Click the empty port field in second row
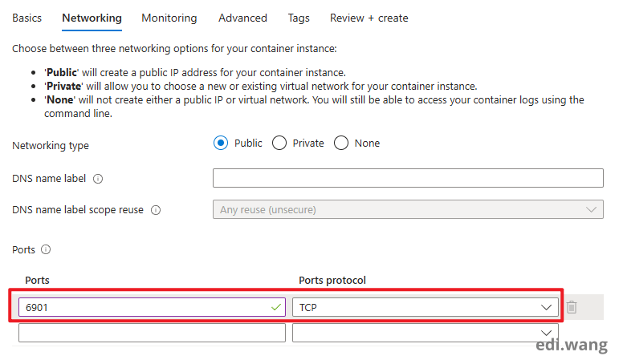619x364 pixels. (x=152, y=333)
